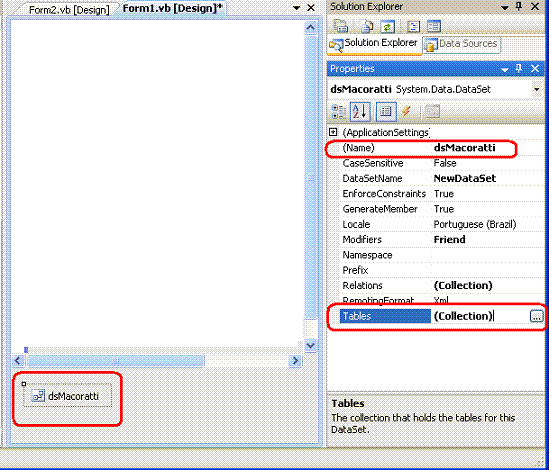Click Show All Files icon in Solution Explorer
This screenshot has width=549, height=470.
[x=366, y=27]
